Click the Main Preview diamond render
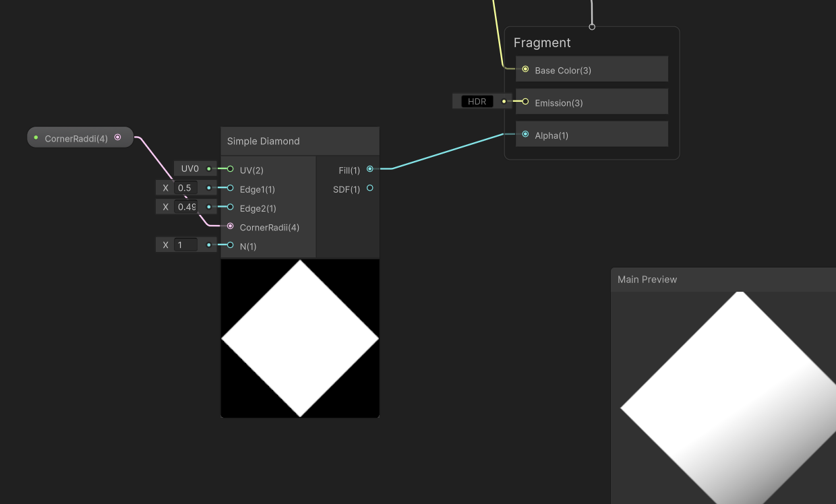 (728, 398)
